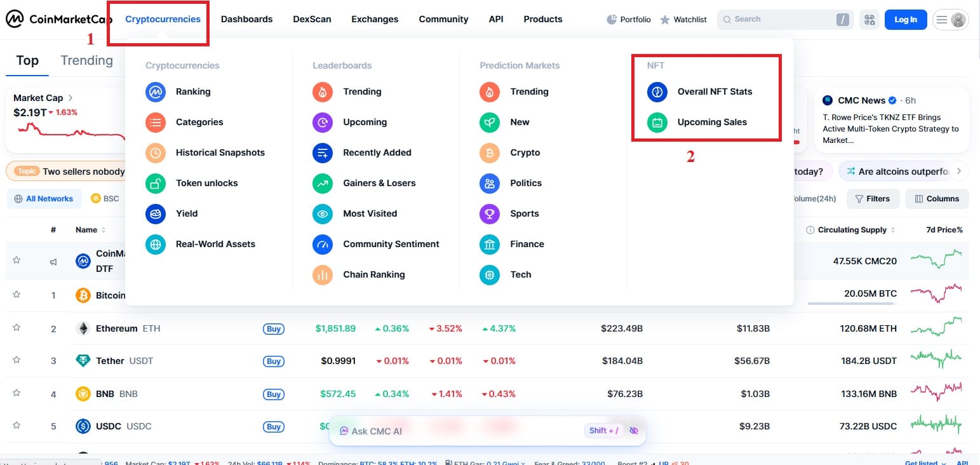Viewport: 980px width, 465px height.
Task: Open the Most Visited eye entry
Action: pyautogui.click(x=354, y=213)
